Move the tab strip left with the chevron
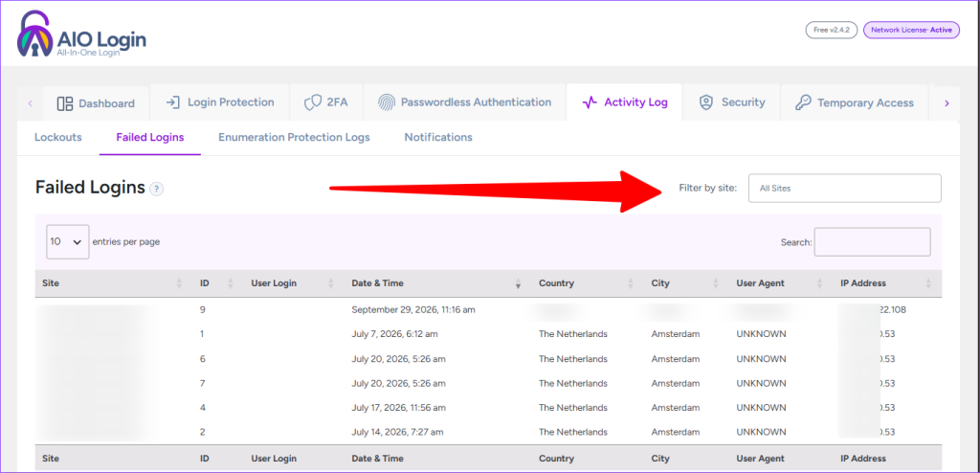Image resolution: width=980 pixels, height=473 pixels. coord(30,103)
